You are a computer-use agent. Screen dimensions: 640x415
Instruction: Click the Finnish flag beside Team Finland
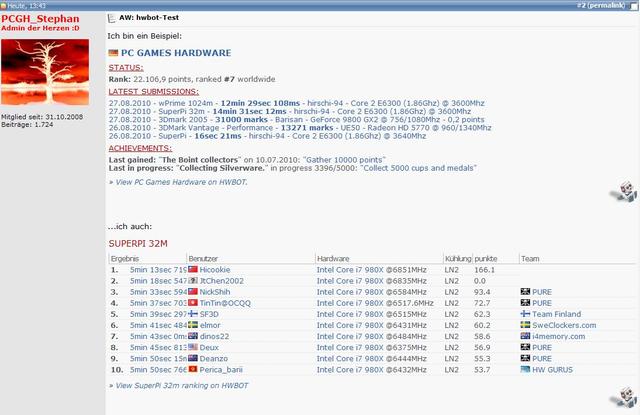(x=525, y=314)
